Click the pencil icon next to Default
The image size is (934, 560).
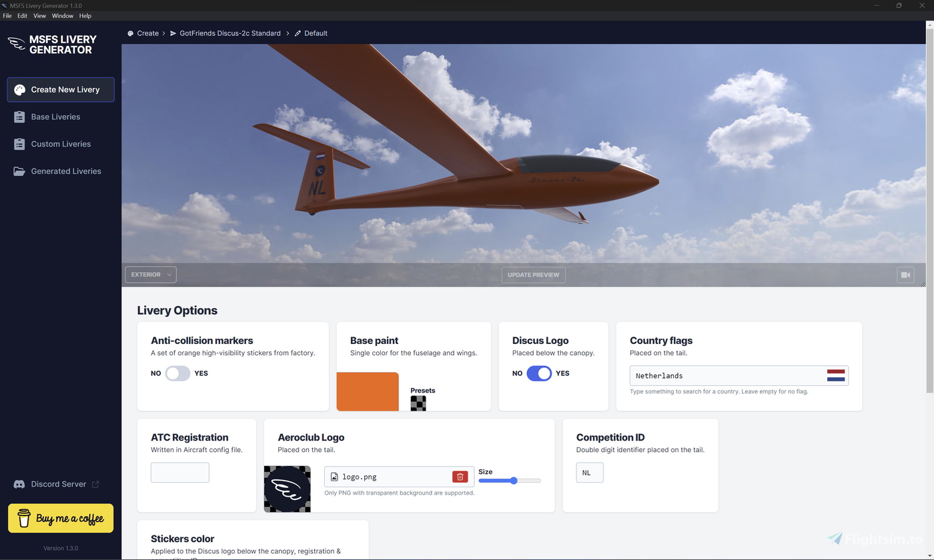click(297, 33)
